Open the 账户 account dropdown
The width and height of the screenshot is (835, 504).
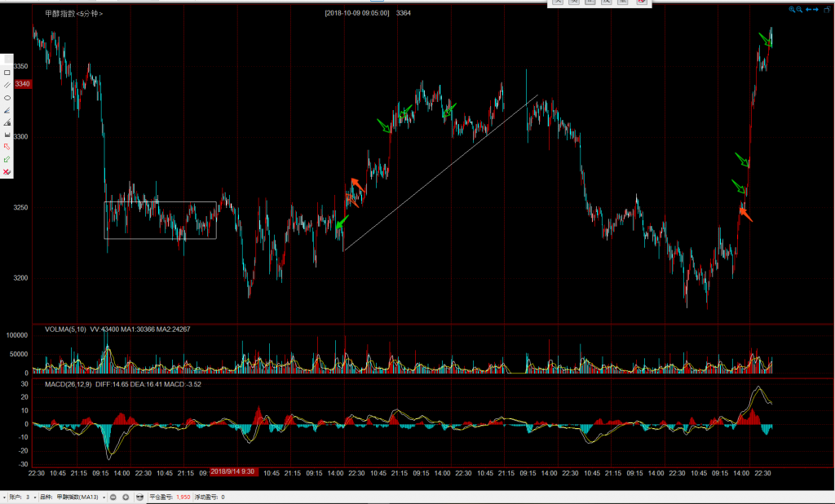pos(36,497)
